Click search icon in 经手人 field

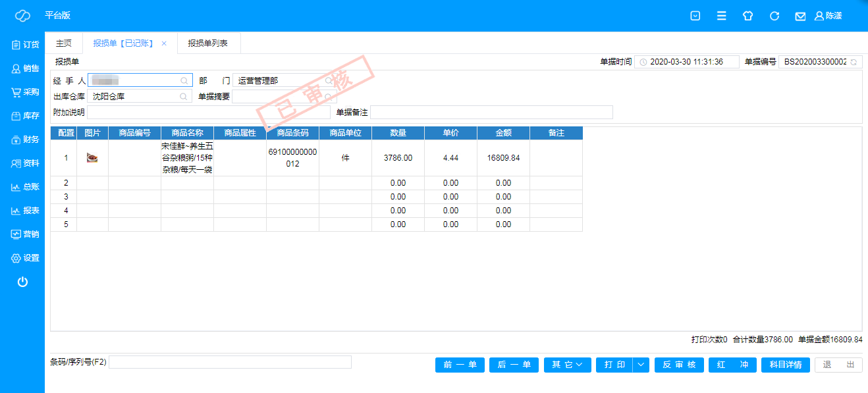point(184,80)
